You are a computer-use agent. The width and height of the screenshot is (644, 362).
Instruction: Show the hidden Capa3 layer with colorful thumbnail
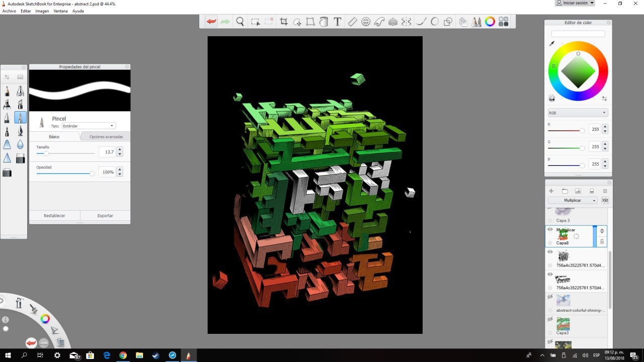click(x=550, y=319)
